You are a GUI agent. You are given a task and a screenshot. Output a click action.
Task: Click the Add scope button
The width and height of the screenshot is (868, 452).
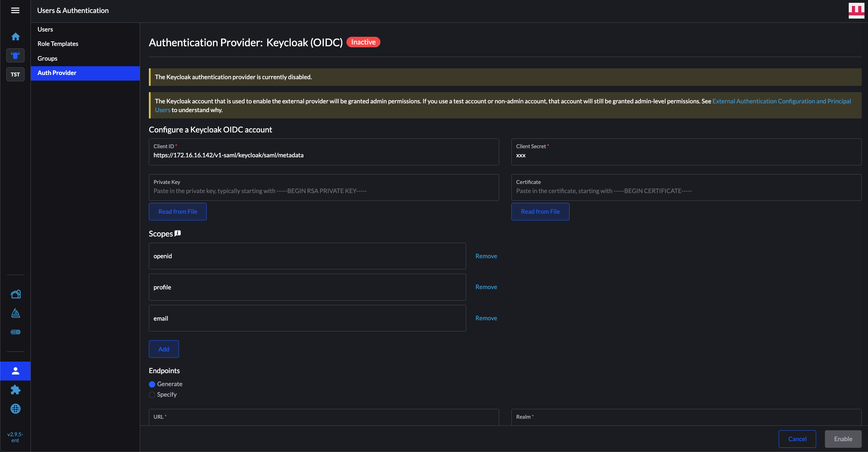164,349
